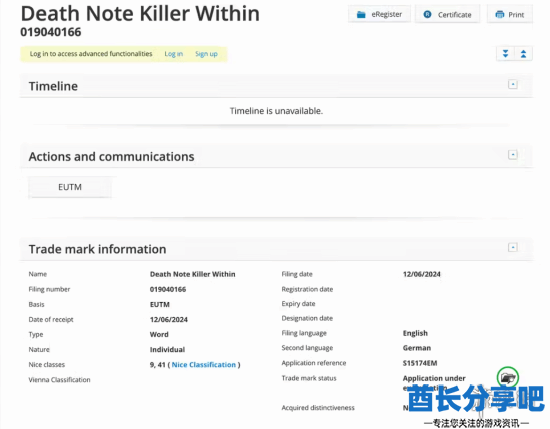
Task: Click the Designation date label
Action: [307, 319]
